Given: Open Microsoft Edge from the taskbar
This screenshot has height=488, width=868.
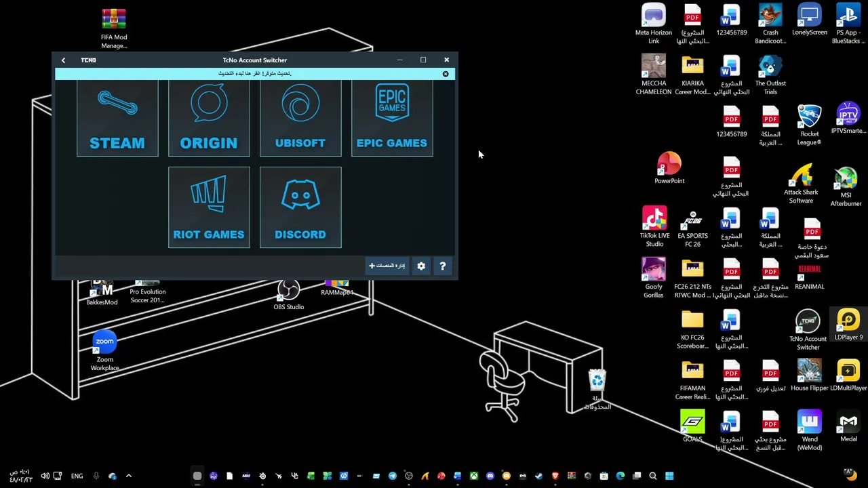Looking at the screenshot, I should (620, 476).
